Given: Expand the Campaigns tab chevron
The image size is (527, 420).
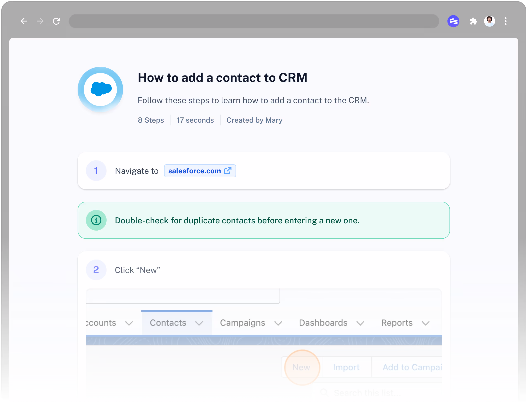Looking at the screenshot, I should [x=278, y=323].
